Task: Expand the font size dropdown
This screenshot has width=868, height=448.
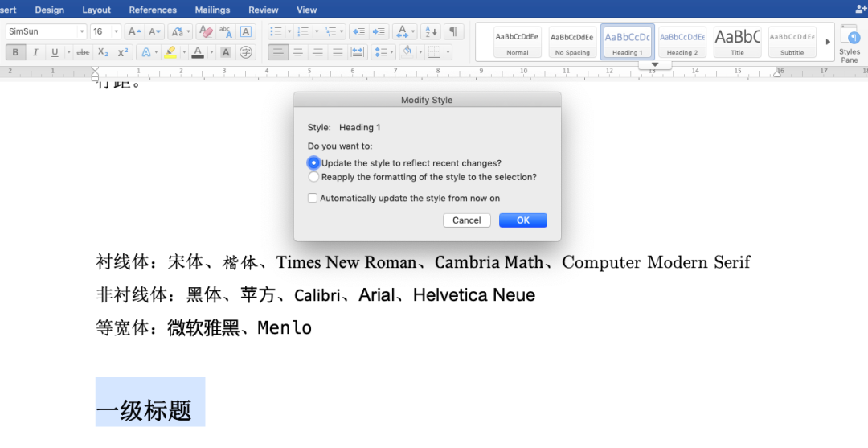Action: (117, 31)
